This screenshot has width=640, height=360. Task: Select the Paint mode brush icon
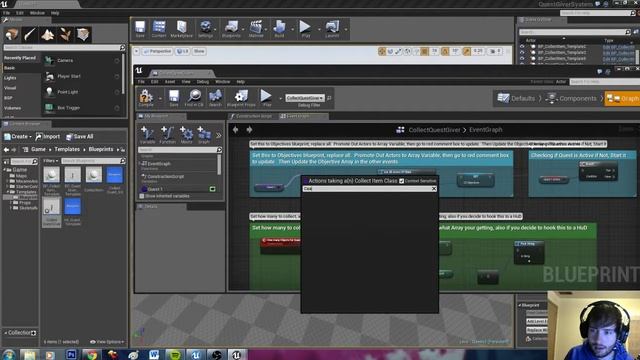click(x=30, y=35)
